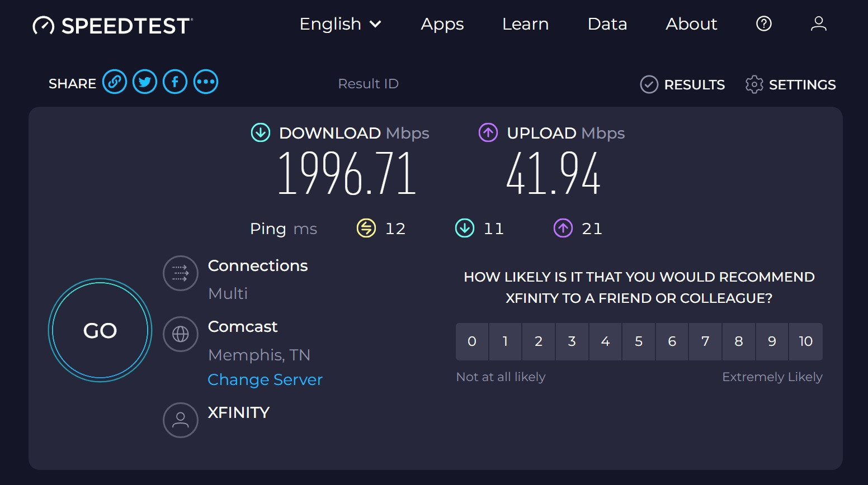Click the download latency value 11
868x485 pixels.
494,229
